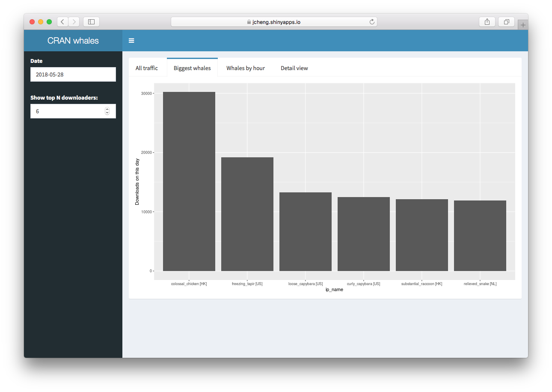This screenshot has height=392, width=552.
Task: Show the Safari sidebar panel
Action: [x=91, y=22]
